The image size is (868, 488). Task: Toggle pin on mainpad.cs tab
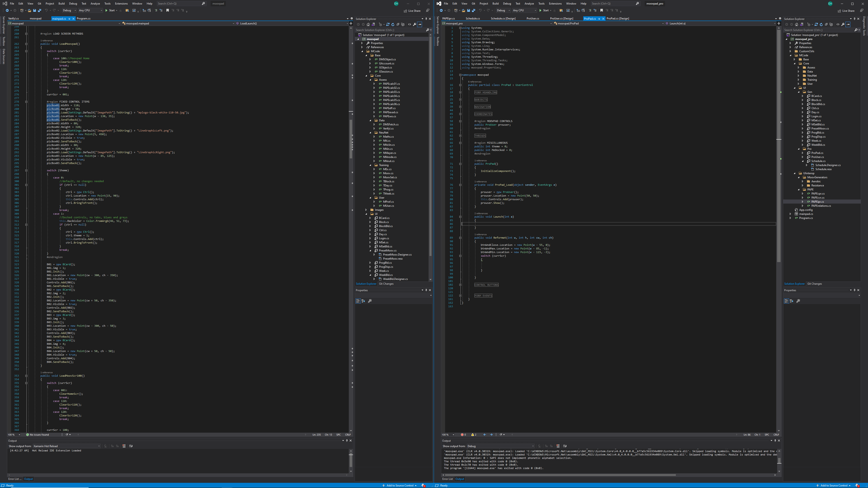(69, 19)
